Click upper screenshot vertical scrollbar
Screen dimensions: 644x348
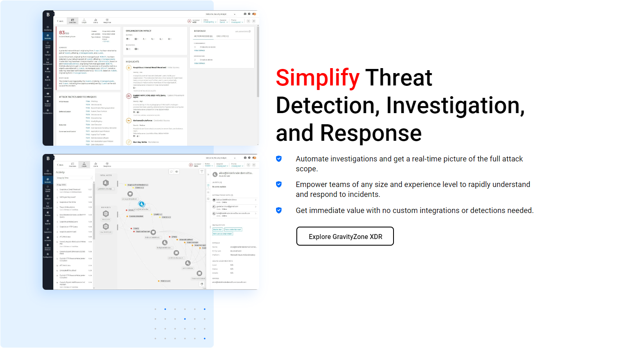tap(258, 62)
